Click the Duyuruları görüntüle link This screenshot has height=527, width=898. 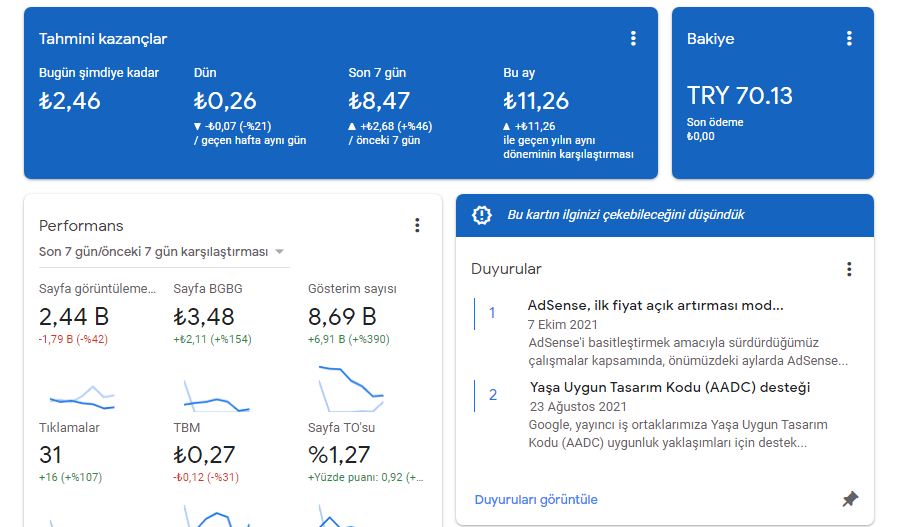536,500
